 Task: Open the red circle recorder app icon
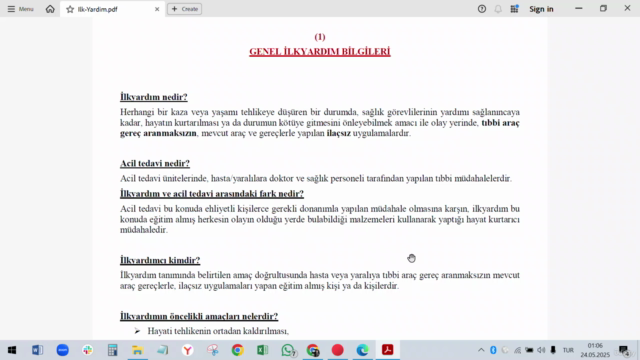click(338, 350)
